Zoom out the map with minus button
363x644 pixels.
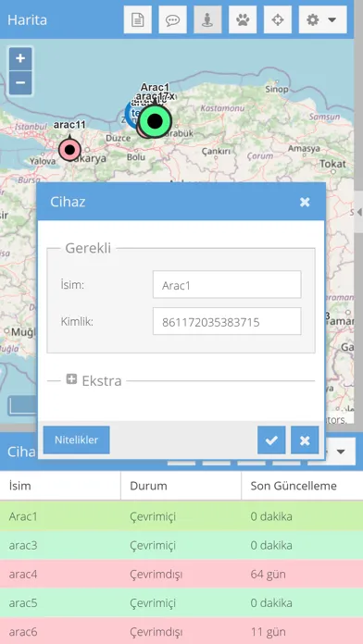[20, 83]
